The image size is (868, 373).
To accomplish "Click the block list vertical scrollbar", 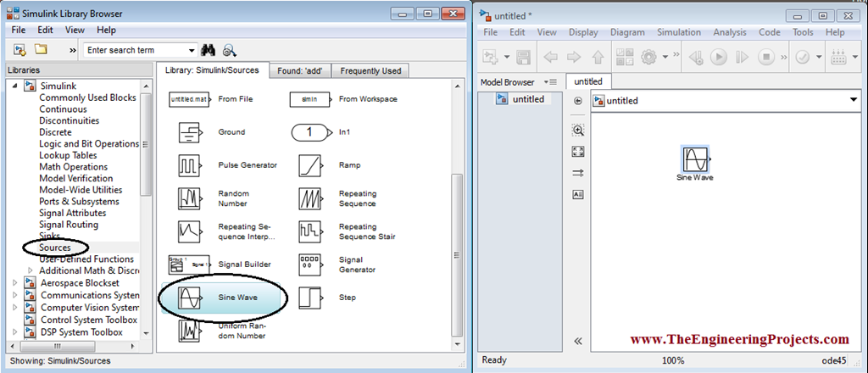I will coord(458,254).
